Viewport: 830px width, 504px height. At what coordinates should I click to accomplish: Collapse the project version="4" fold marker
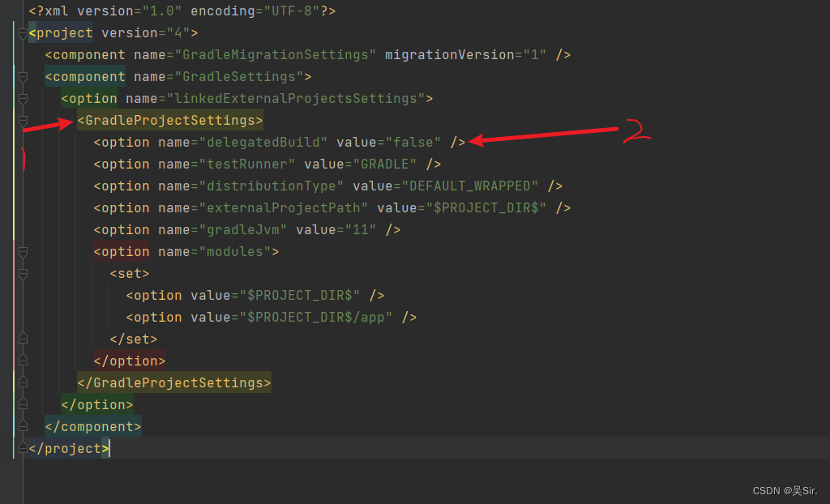(23, 34)
